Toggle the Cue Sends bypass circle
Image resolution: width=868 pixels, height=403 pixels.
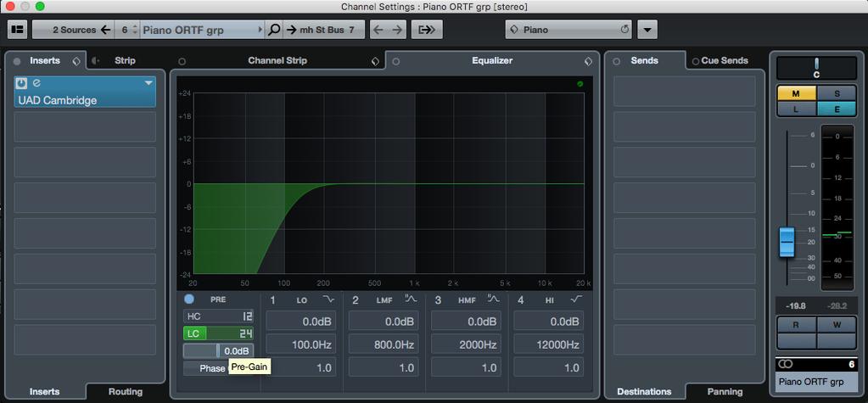coord(695,61)
